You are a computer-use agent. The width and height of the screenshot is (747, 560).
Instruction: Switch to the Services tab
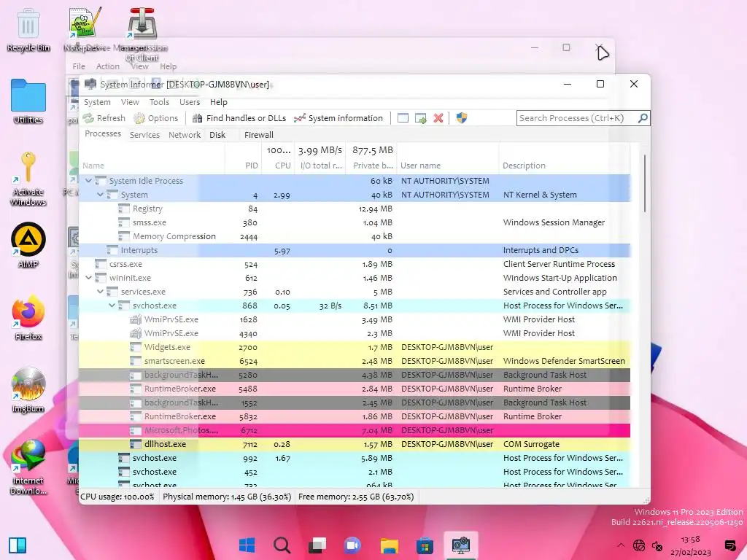pyautogui.click(x=145, y=135)
